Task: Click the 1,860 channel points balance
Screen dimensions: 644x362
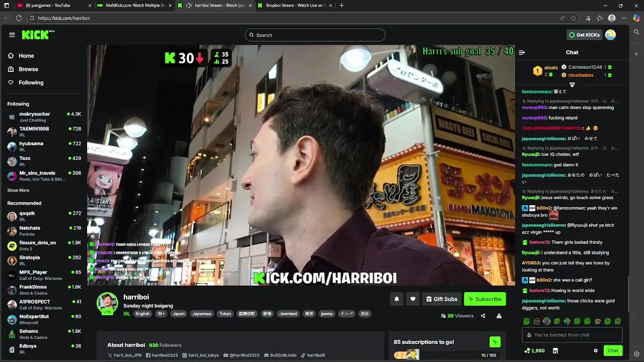Action: pyautogui.click(x=534, y=350)
